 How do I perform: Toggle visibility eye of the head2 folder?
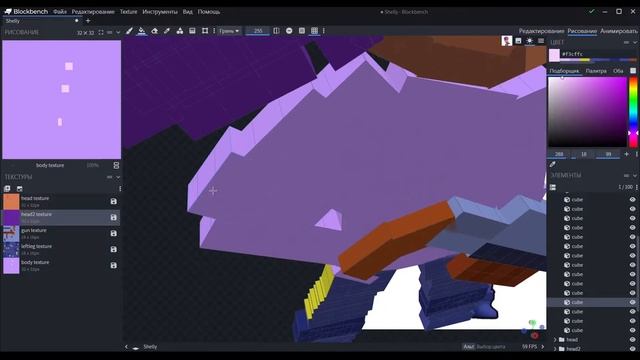633,349
